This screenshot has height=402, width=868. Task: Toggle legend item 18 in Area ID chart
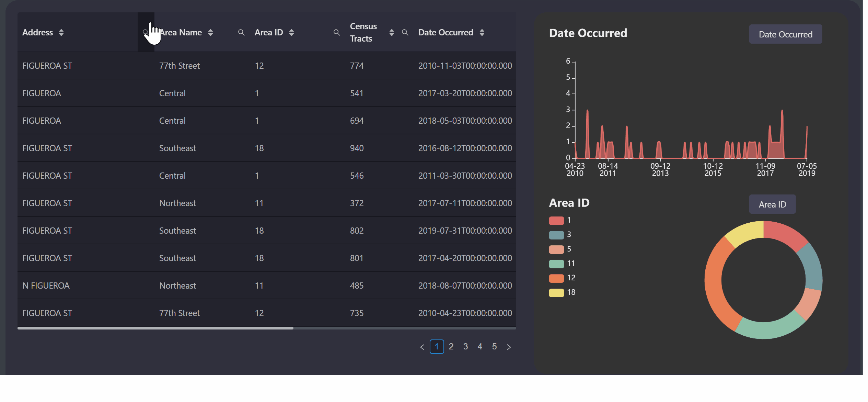point(557,292)
